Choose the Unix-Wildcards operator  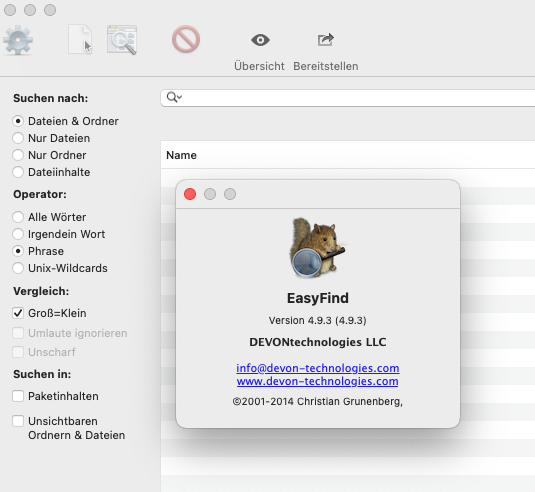coord(18,268)
